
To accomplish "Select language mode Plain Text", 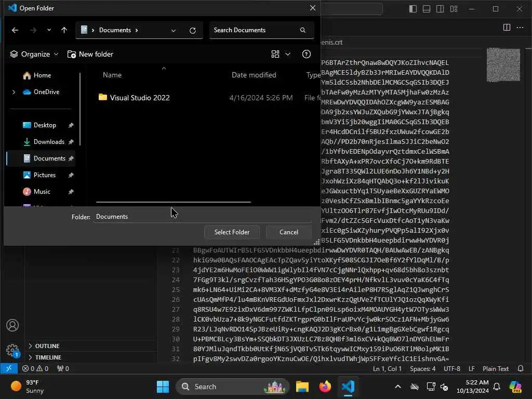I will point(495,369).
